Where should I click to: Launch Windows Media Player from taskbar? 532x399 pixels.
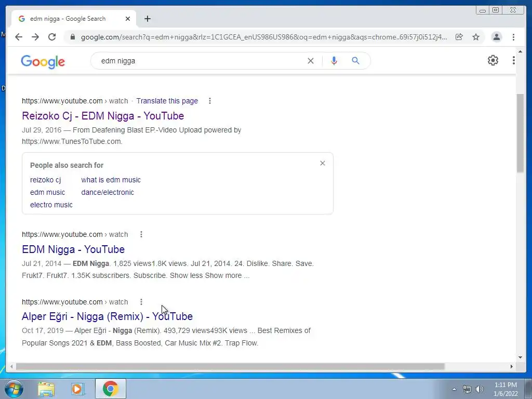click(x=78, y=389)
